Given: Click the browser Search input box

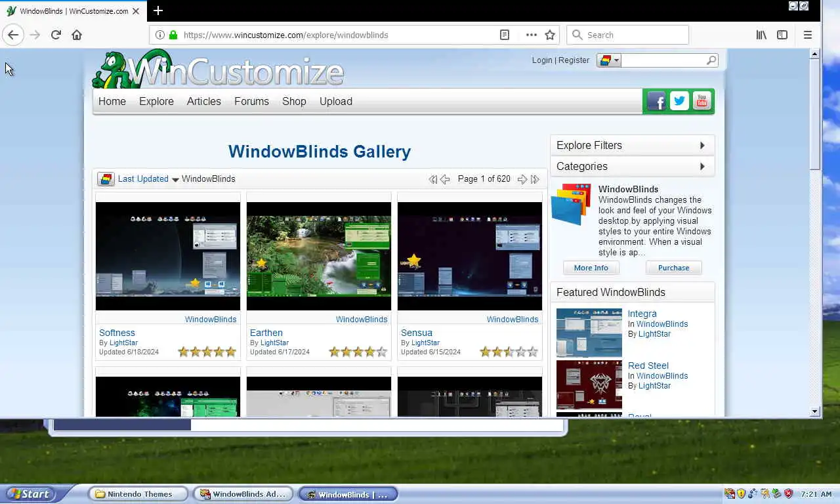Looking at the screenshot, I should [628, 35].
